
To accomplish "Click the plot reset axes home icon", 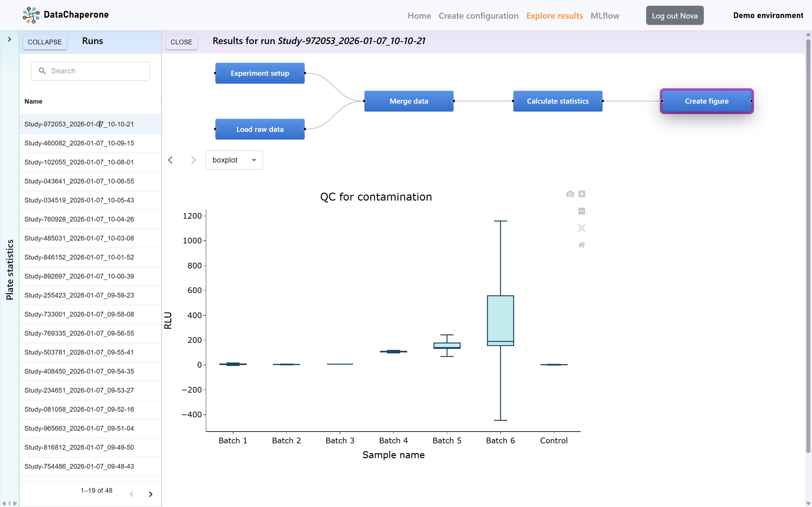I will coord(581,245).
